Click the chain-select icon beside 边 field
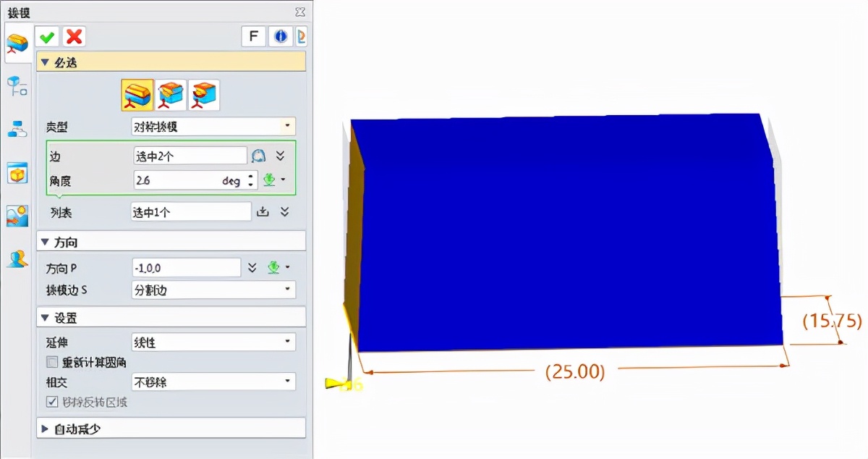 (259, 156)
